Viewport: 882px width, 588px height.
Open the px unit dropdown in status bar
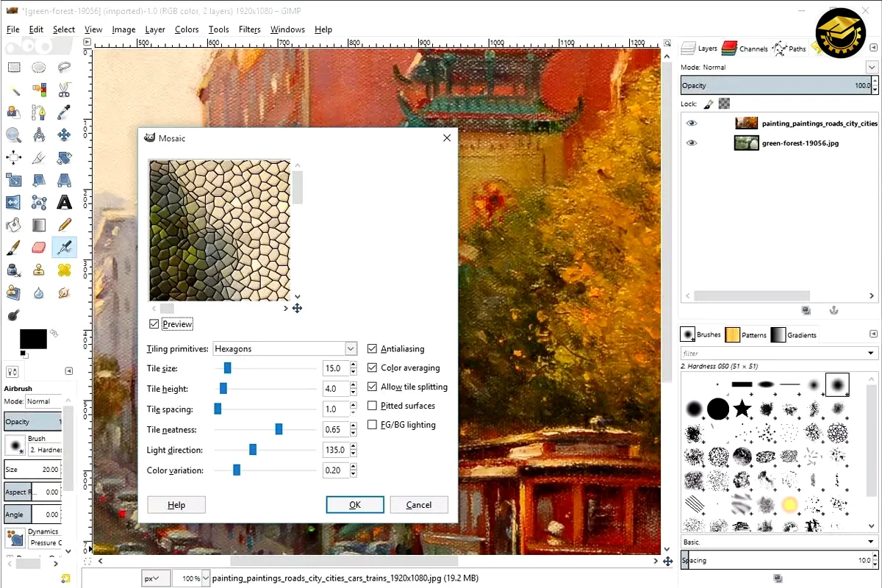pyautogui.click(x=157, y=578)
